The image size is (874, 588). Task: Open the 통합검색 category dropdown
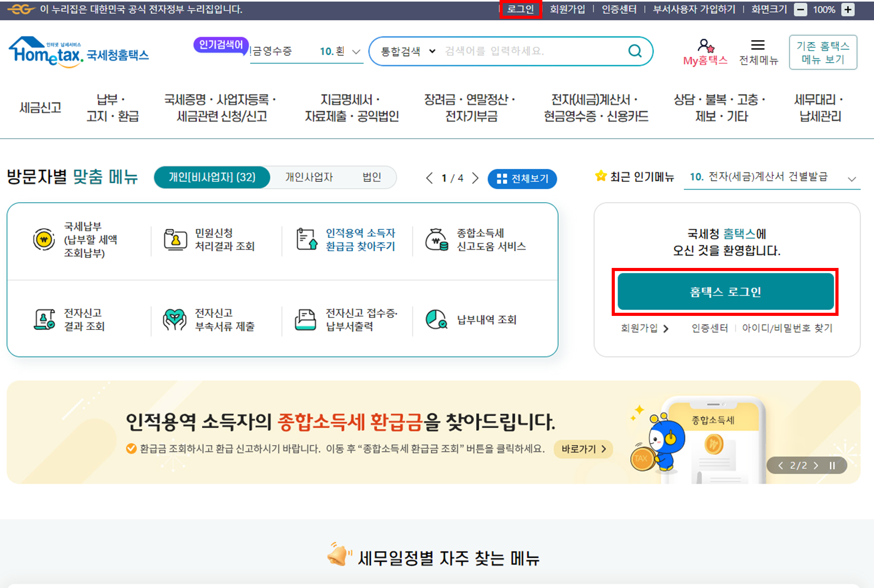(x=408, y=51)
